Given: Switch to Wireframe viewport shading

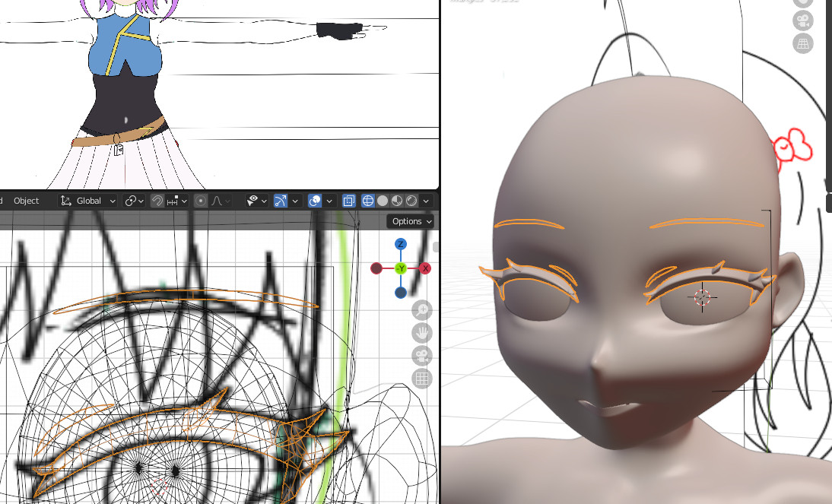Looking at the screenshot, I should point(368,201).
